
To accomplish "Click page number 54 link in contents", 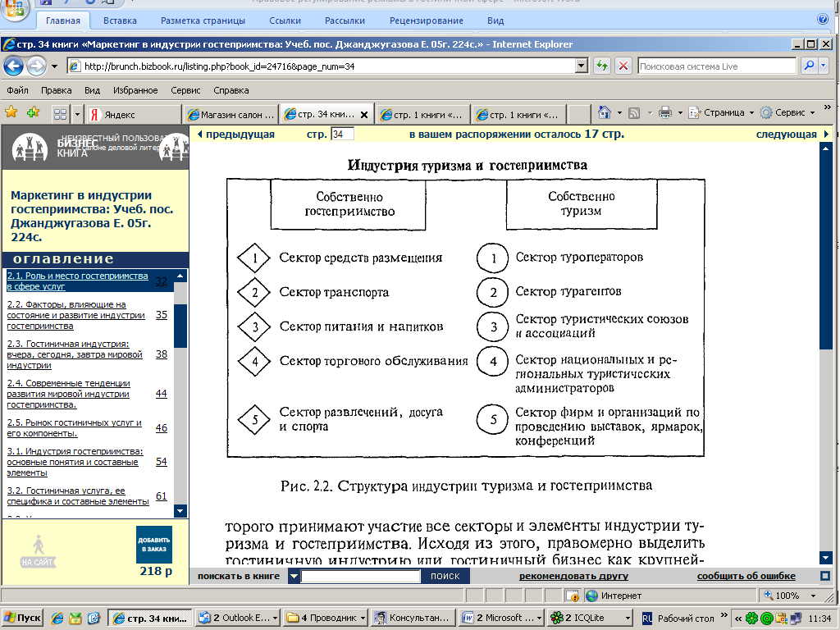I will [162, 461].
